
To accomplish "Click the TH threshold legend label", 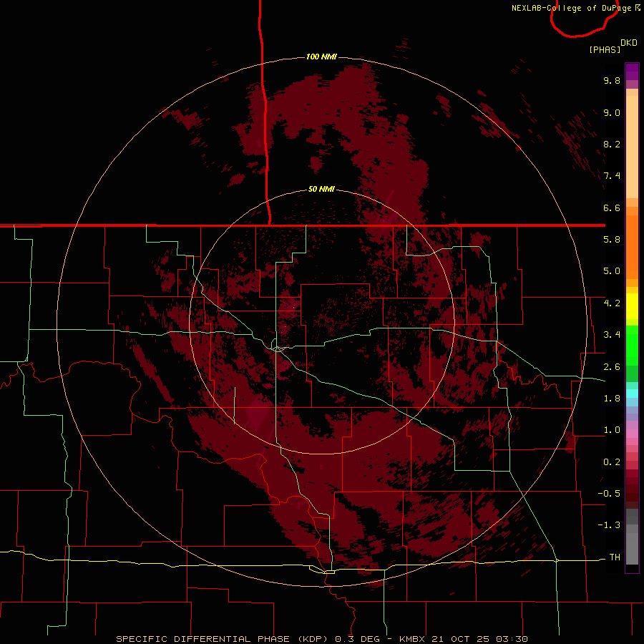I will 615,557.
